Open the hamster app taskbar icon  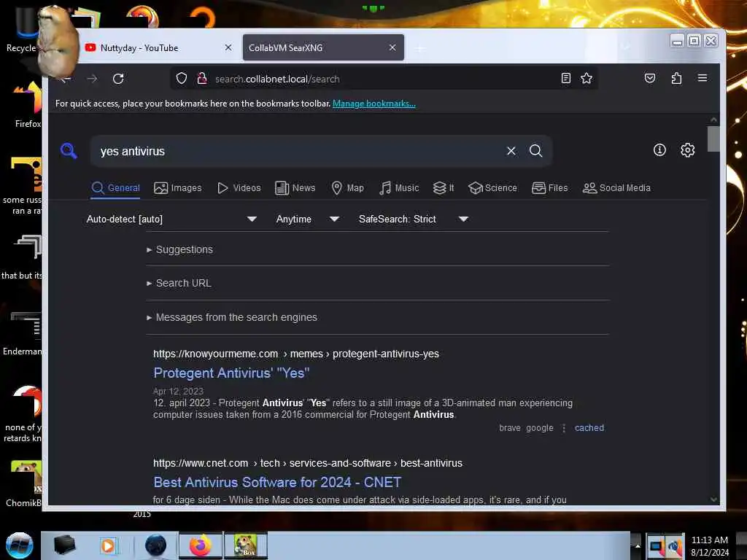[245, 545]
